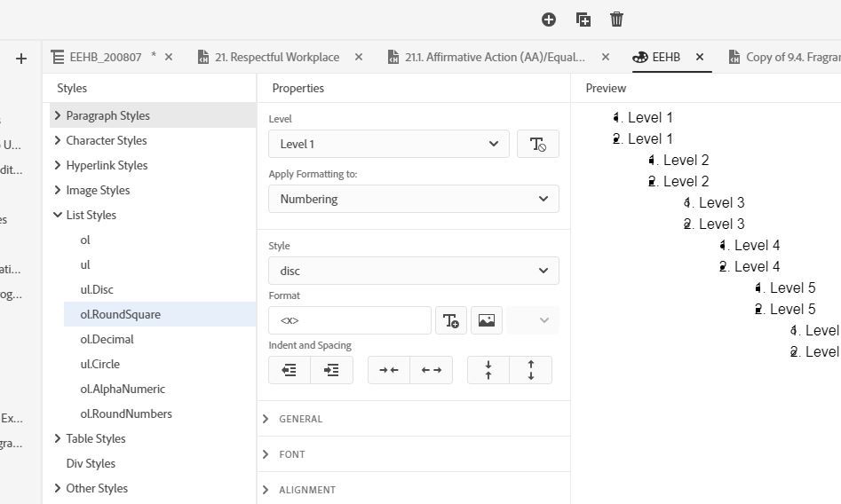The height and width of the screenshot is (504, 841).
Task: Open the Apply Formatting to dropdown
Action: tap(414, 199)
